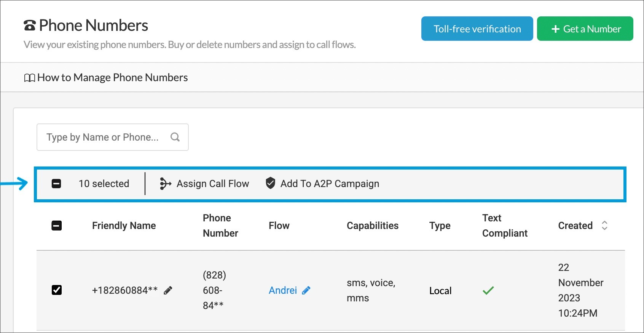Screen dimensions: 644x333
Task: Toggle the bulk selection checkbox in action bar
Action: point(56,184)
